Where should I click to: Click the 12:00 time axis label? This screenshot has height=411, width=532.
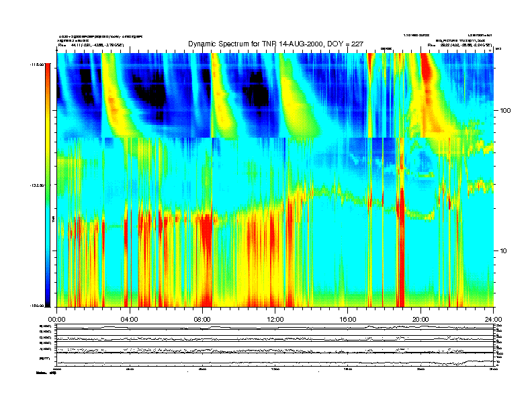click(x=275, y=320)
